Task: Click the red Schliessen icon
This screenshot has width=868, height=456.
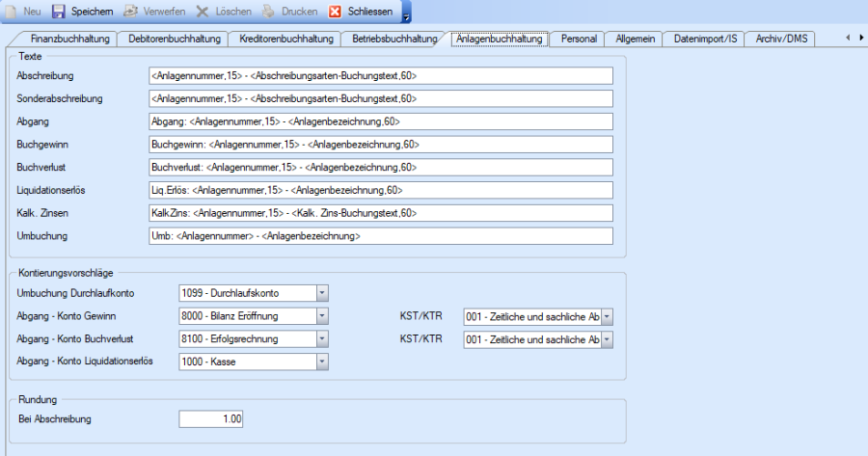Action: pyautogui.click(x=335, y=12)
